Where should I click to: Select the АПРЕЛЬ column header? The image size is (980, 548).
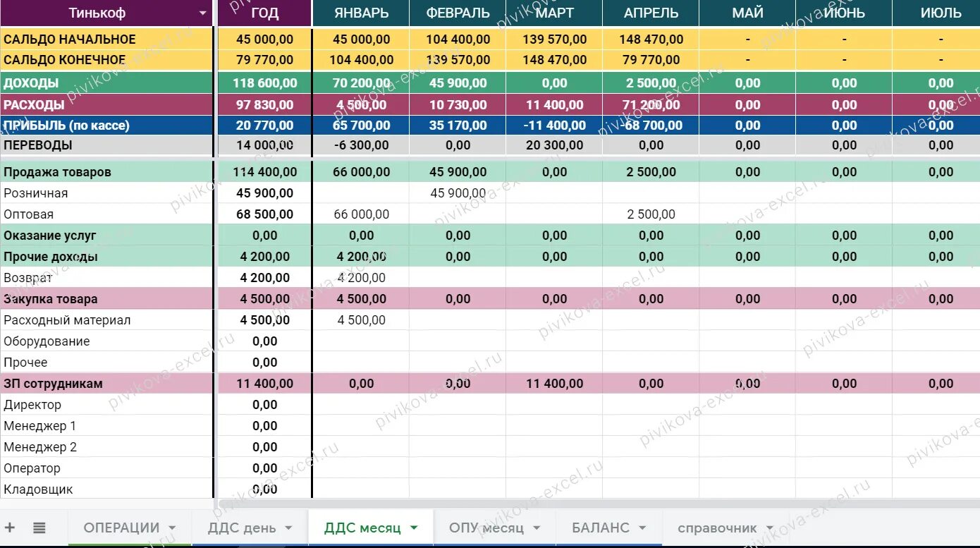[651, 13]
